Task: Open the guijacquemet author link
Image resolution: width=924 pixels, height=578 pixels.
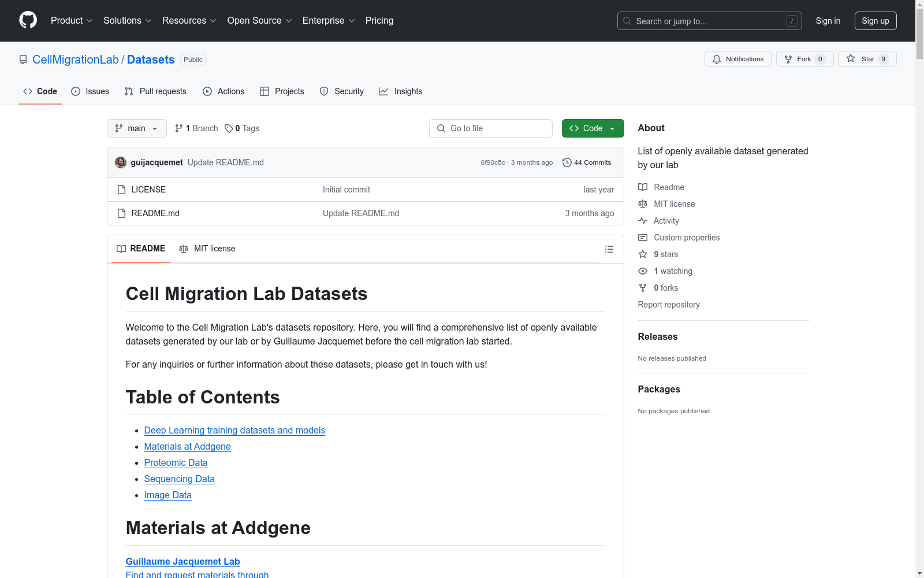Action: point(157,162)
